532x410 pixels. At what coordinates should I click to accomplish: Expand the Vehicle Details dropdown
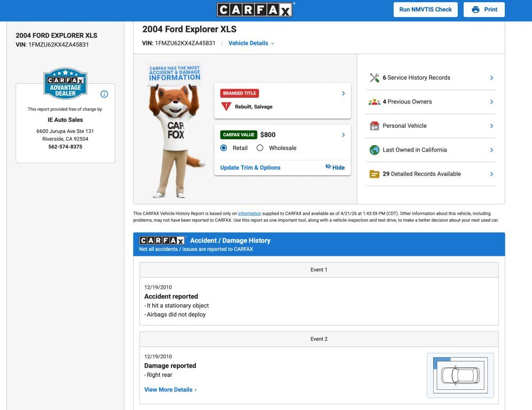point(251,43)
